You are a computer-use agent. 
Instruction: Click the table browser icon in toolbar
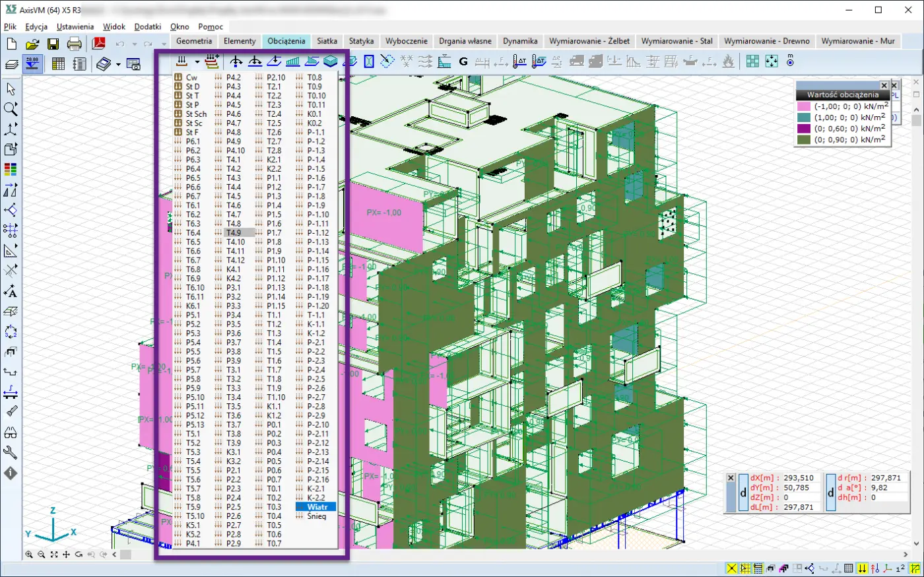pos(58,64)
